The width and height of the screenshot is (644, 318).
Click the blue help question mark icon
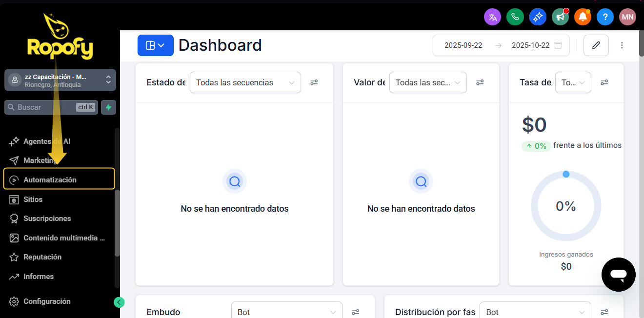click(605, 17)
